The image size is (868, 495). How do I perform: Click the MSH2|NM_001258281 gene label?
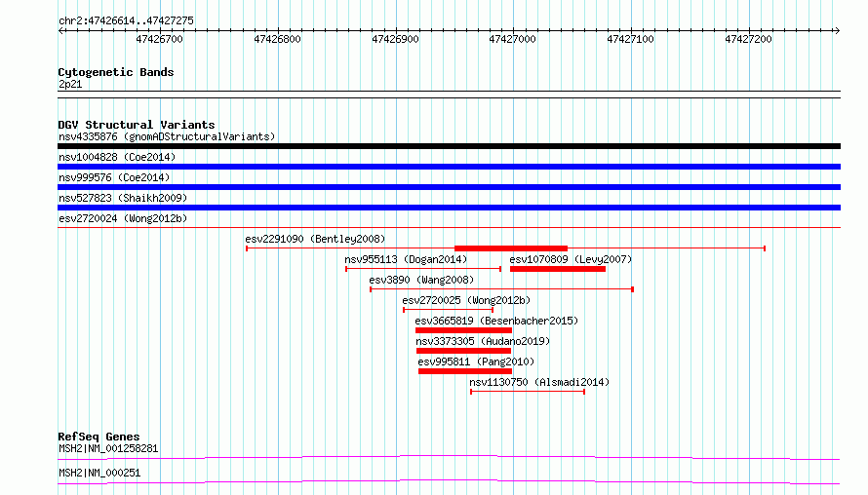pos(108,448)
